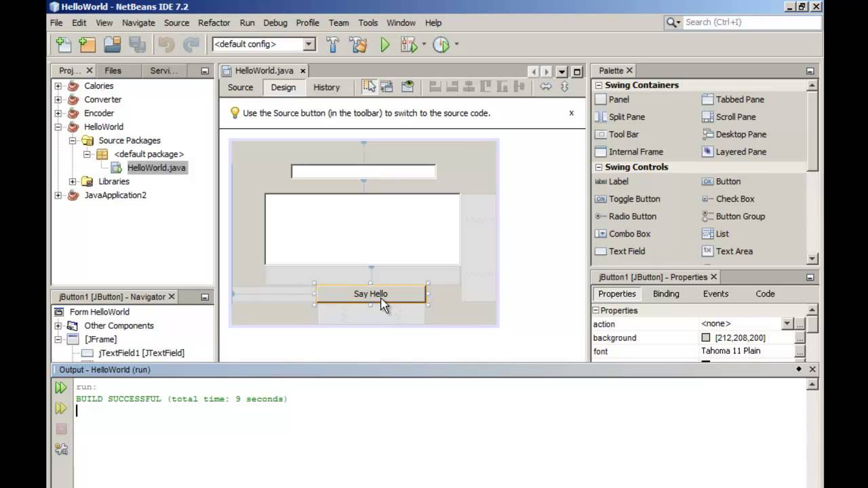Expand the Libraries node
This screenshot has height=488, width=868.
[x=73, y=182]
